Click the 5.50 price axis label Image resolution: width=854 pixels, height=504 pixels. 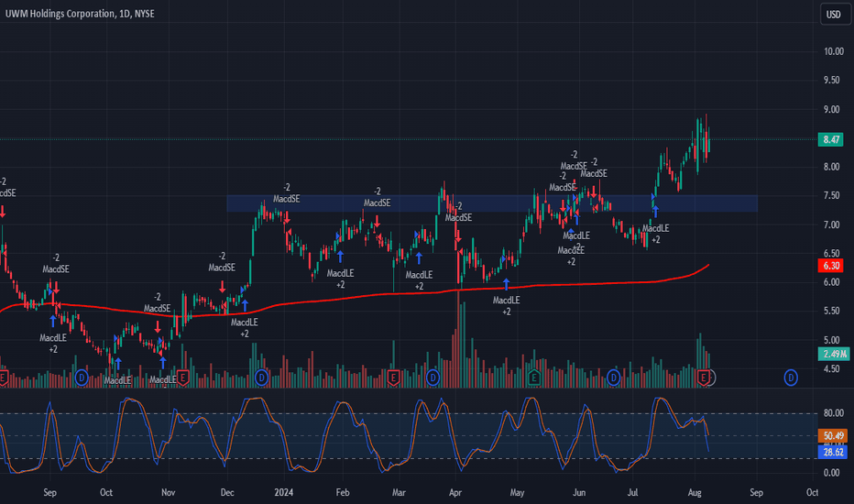(x=832, y=312)
